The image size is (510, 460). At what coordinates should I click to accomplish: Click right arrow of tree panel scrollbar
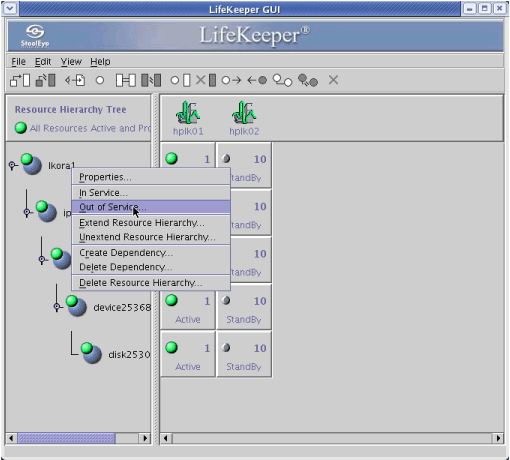coord(145,438)
